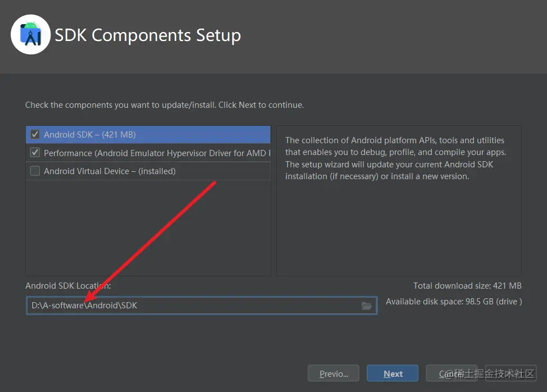Click the Android SDK Location label
The height and width of the screenshot is (392, 547).
coord(68,286)
